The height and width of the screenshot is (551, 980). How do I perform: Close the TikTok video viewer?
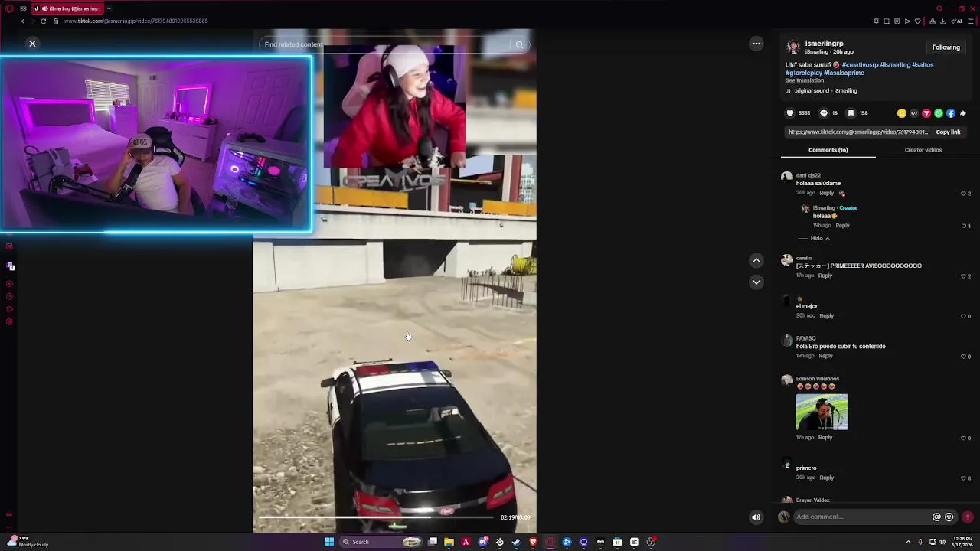pyautogui.click(x=32, y=44)
